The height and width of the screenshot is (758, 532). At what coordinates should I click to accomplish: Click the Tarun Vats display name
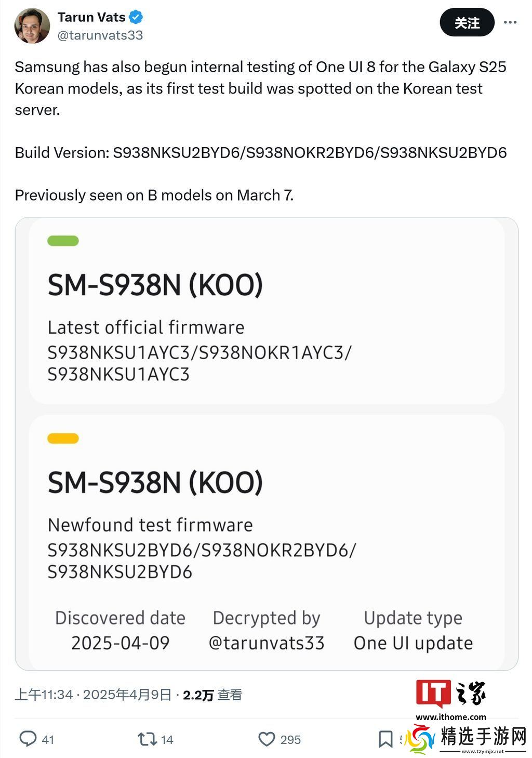coord(91,17)
